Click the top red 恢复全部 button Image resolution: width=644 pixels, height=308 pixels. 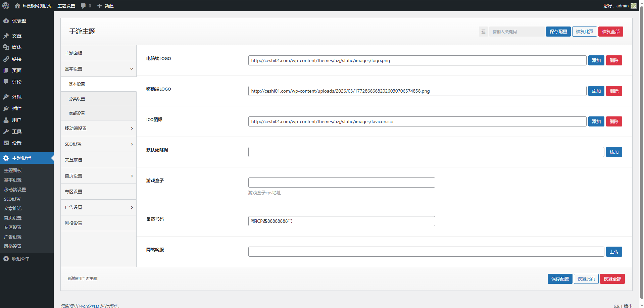pos(610,32)
